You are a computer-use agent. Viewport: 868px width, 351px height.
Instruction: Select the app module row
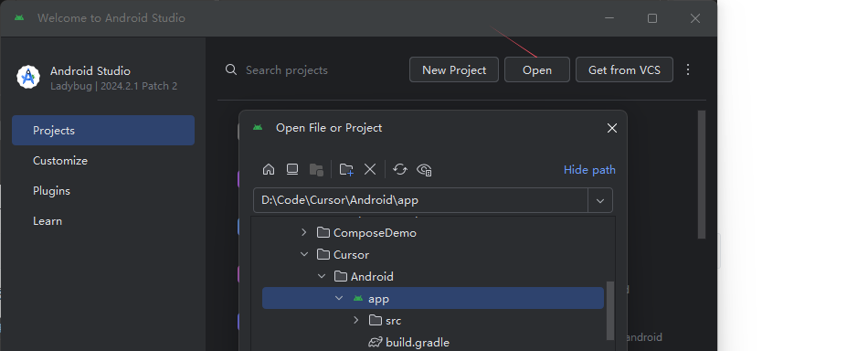[432, 298]
